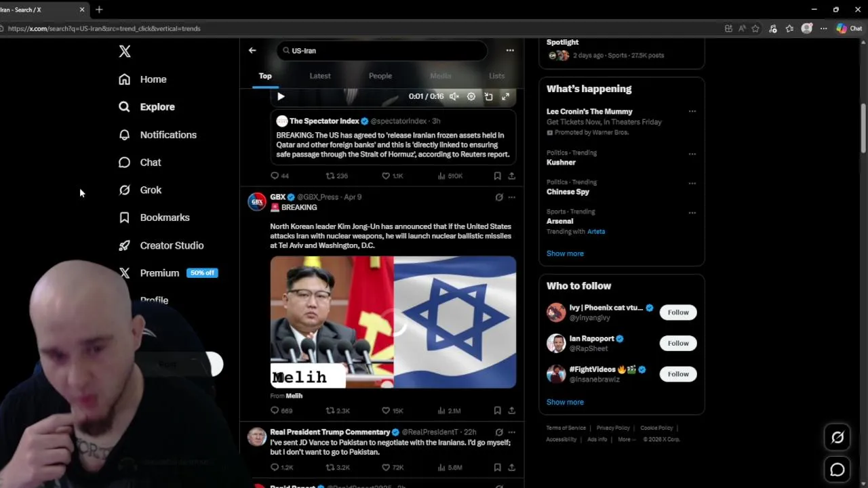
Task: Bookmark the Spectator Index post
Action: coord(497,176)
